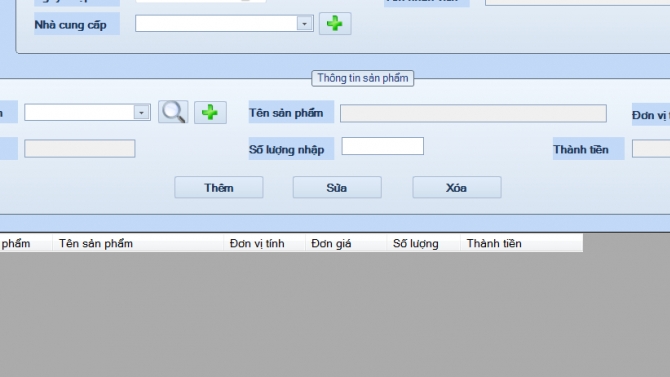Image resolution: width=670 pixels, height=377 pixels.
Task: Click the Thông tin sản phẩm group title
Action: pyautogui.click(x=362, y=78)
